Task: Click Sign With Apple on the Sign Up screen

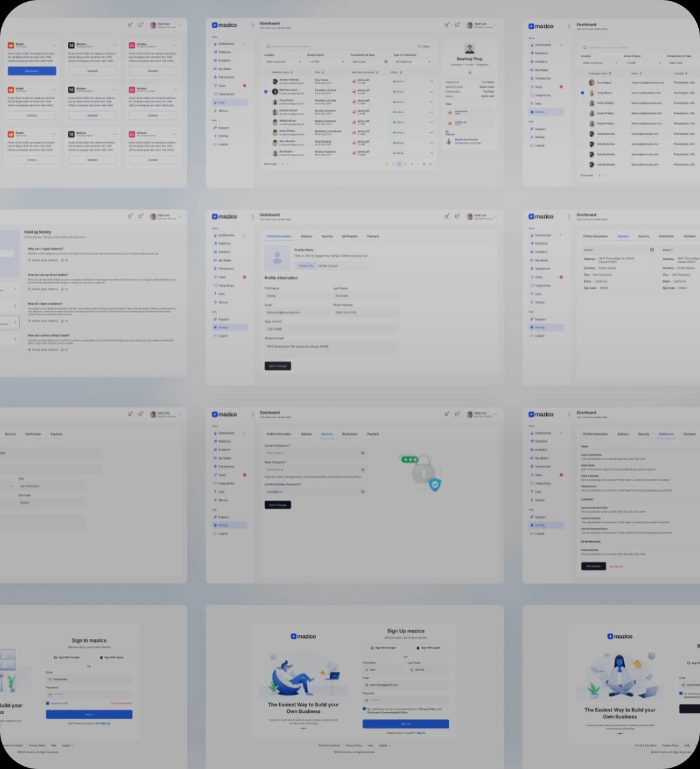Action: click(x=428, y=648)
